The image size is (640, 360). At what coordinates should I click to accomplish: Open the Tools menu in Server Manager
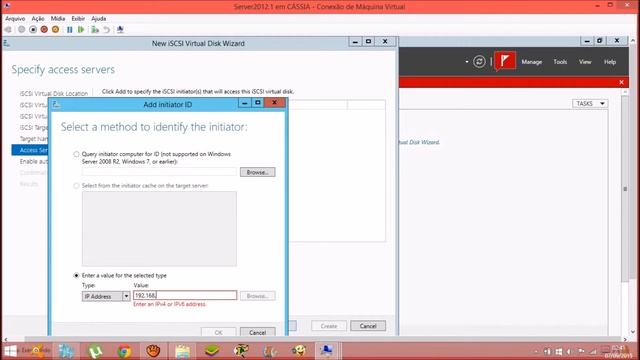[x=560, y=62]
